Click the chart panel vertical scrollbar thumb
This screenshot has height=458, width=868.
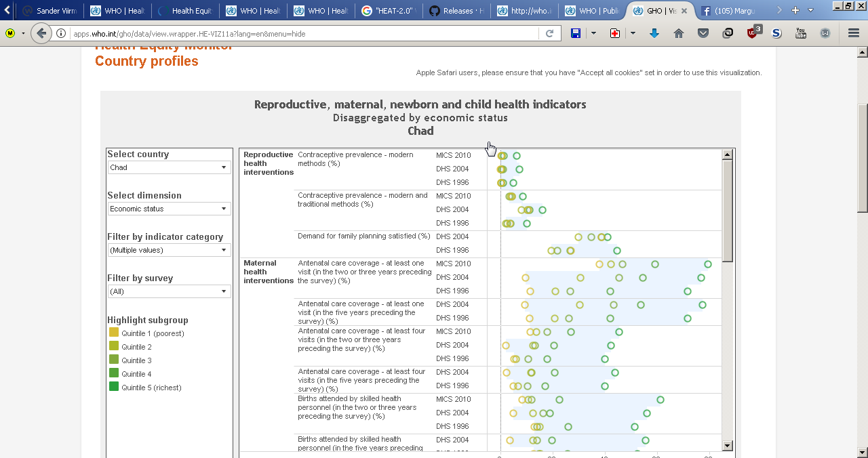pyautogui.click(x=728, y=211)
